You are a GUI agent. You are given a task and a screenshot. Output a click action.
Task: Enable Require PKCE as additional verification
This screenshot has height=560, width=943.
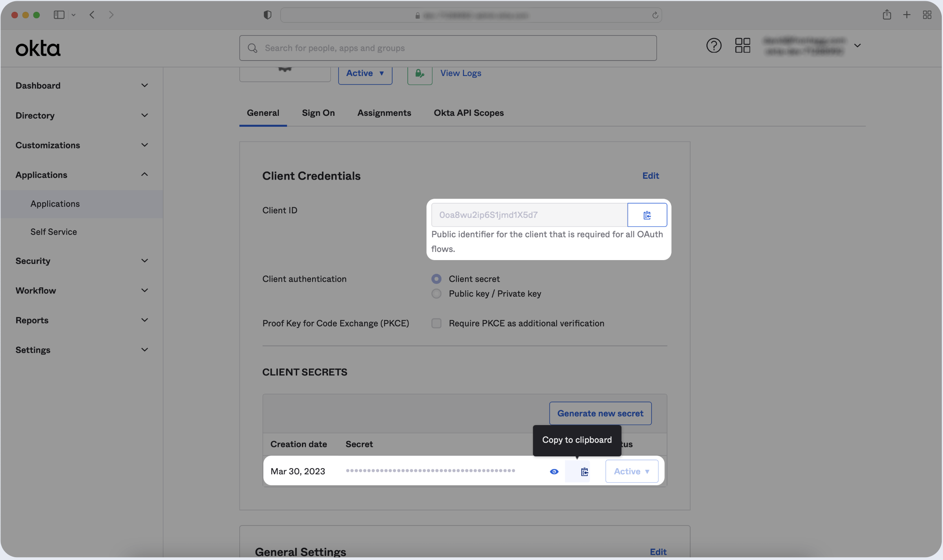436,323
